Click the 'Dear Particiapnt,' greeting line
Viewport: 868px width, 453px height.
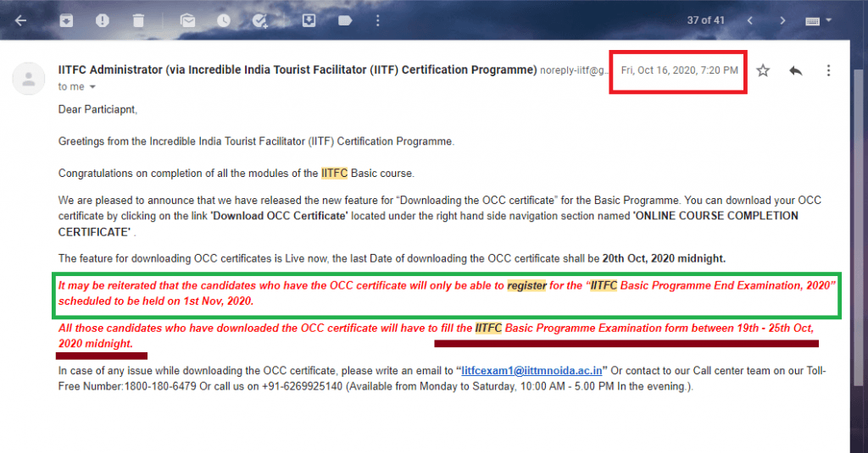pos(97,109)
